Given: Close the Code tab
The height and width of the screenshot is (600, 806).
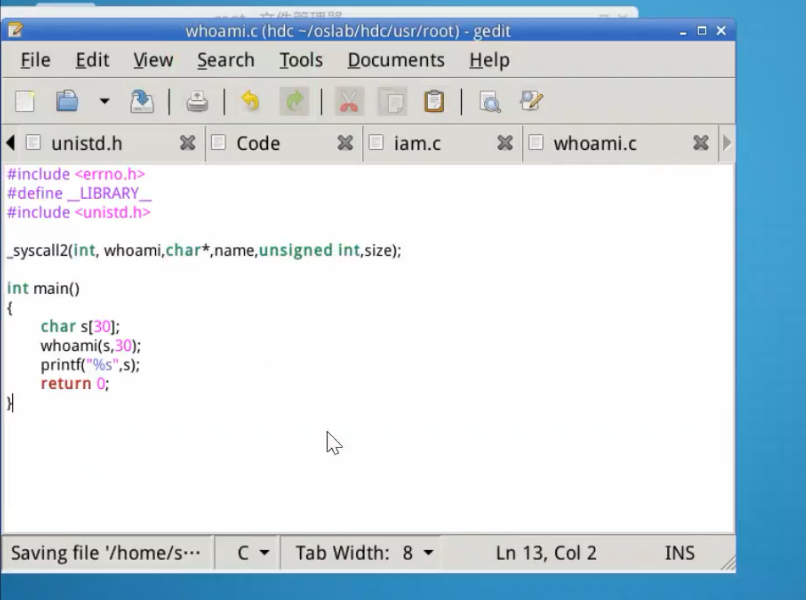Looking at the screenshot, I should pos(345,143).
